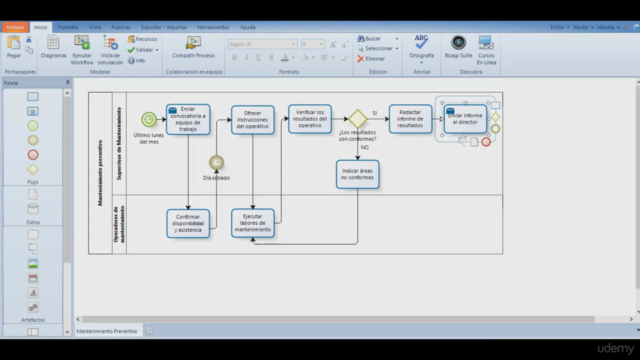
Task: Click the Eliminar delete tool
Action: pos(371,59)
